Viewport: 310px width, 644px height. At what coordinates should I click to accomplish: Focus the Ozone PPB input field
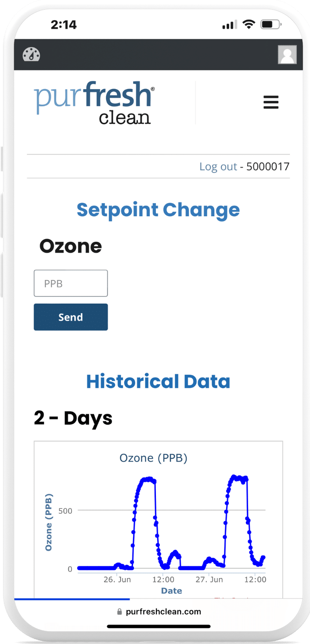point(71,283)
